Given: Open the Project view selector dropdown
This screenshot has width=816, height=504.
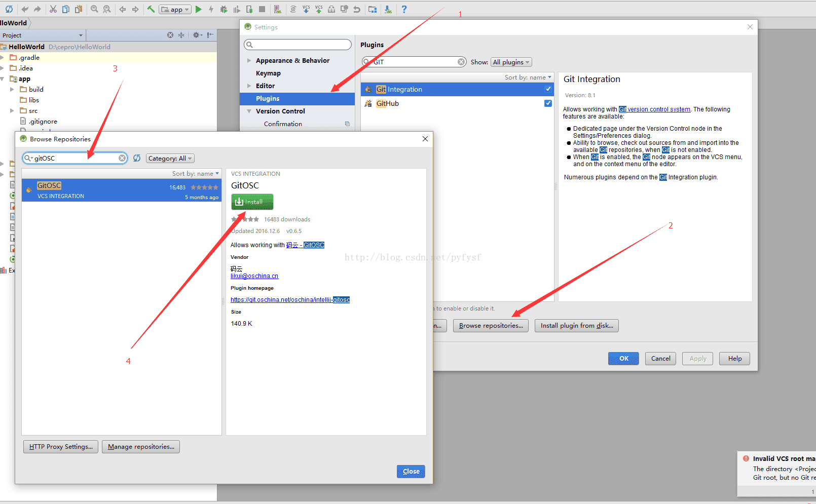Looking at the screenshot, I should click(42, 35).
